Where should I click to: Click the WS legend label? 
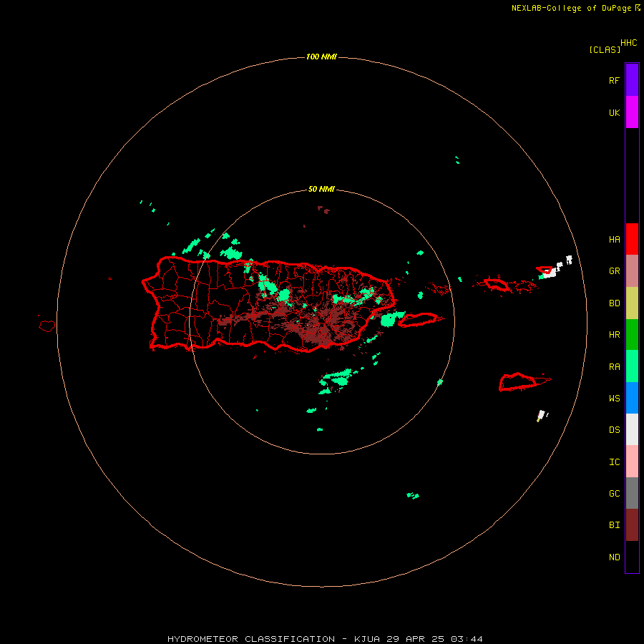pyautogui.click(x=614, y=399)
